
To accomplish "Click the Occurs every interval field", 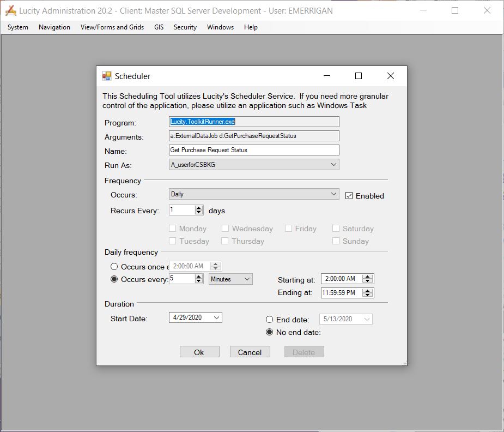I will pyautogui.click(x=182, y=279).
